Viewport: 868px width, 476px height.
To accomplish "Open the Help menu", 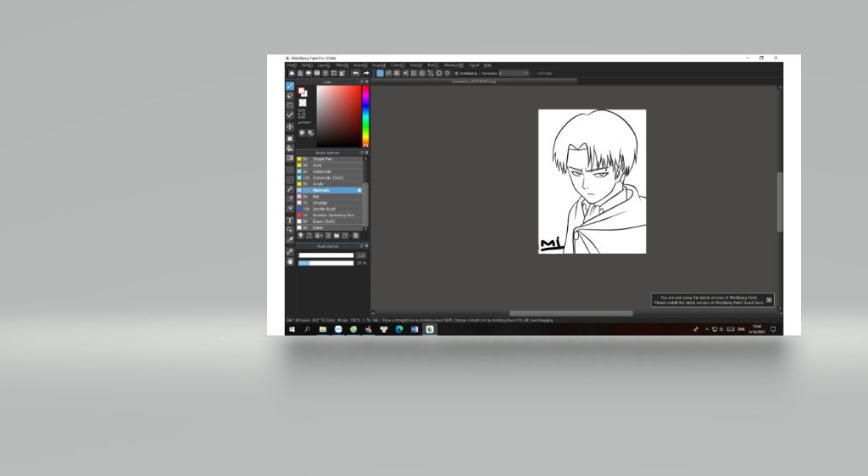I will click(487, 65).
